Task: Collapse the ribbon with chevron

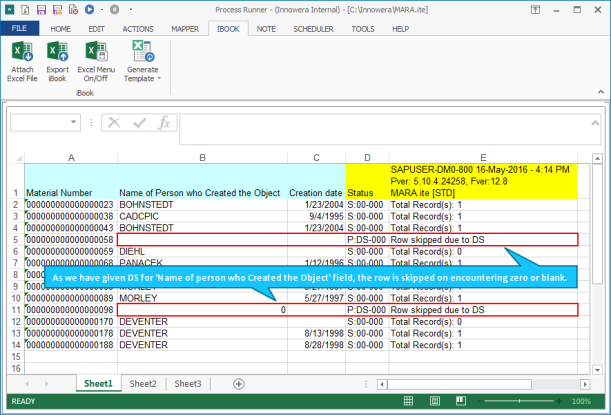Action: pyautogui.click(x=600, y=92)
